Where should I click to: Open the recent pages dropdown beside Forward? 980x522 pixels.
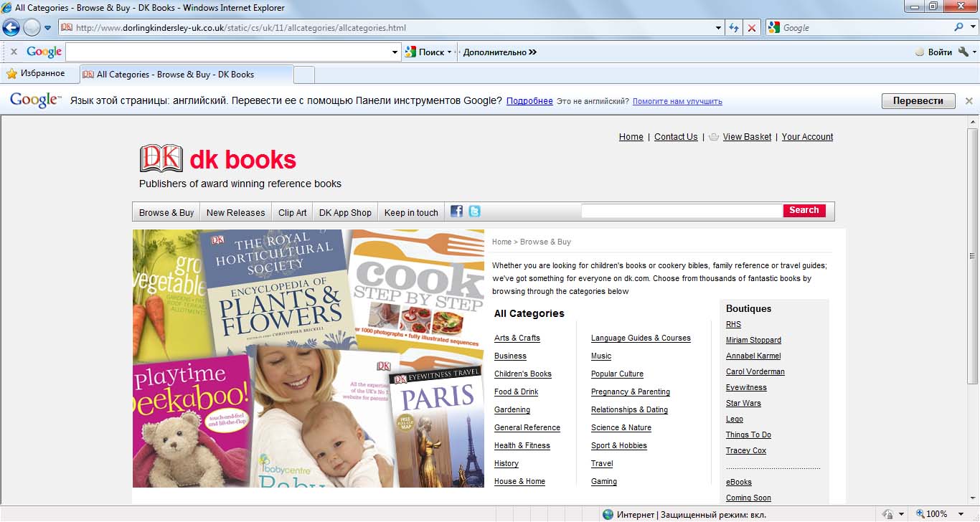[47, 28]
